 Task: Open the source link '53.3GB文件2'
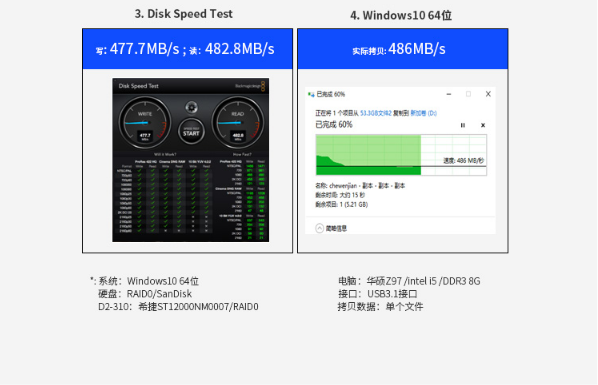[x=376, y=113]
